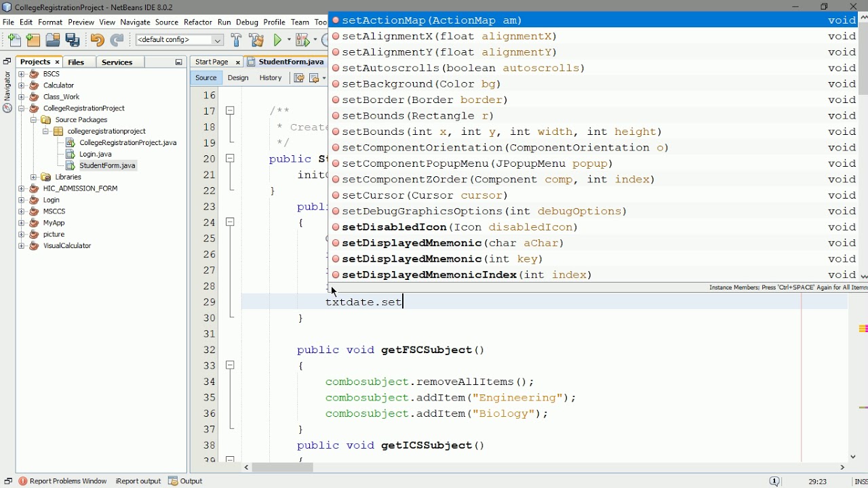Image resolution: width=868 pixels, height=488 pixels.
Task: Click the Output window icon in status bar
Action: point(173,481)
